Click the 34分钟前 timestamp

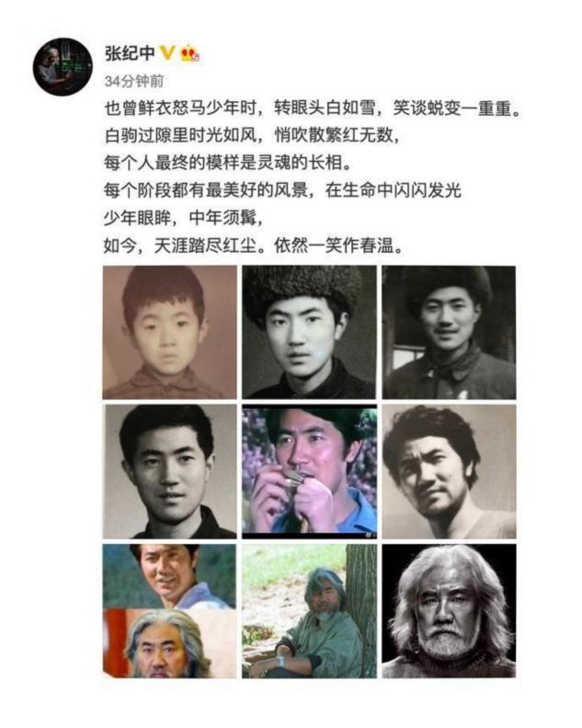(133, 81)
